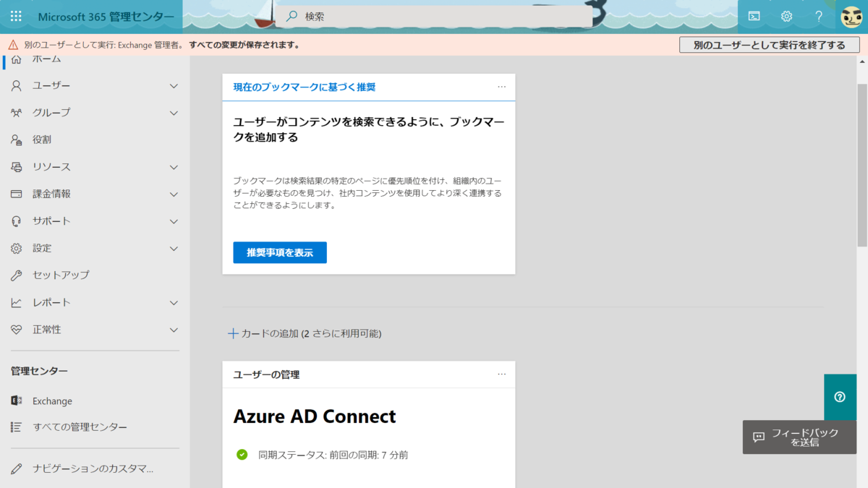Image resolution: width=868 pixels, height=488 pixels.
Task: Click the 役割 role icon
Action: 16,140
